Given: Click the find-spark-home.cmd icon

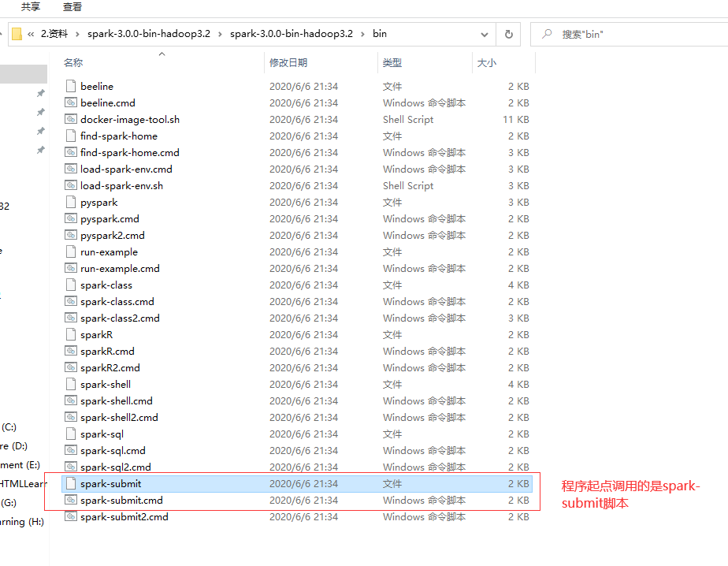Looking at the screenshot, I should click(71, 152).
